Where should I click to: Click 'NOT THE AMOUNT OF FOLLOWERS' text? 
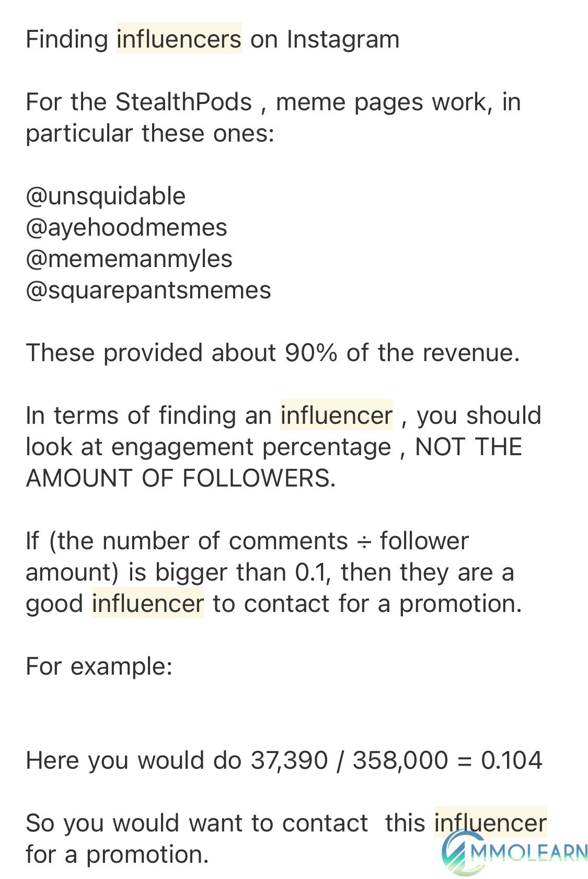(x=274, y=462)
